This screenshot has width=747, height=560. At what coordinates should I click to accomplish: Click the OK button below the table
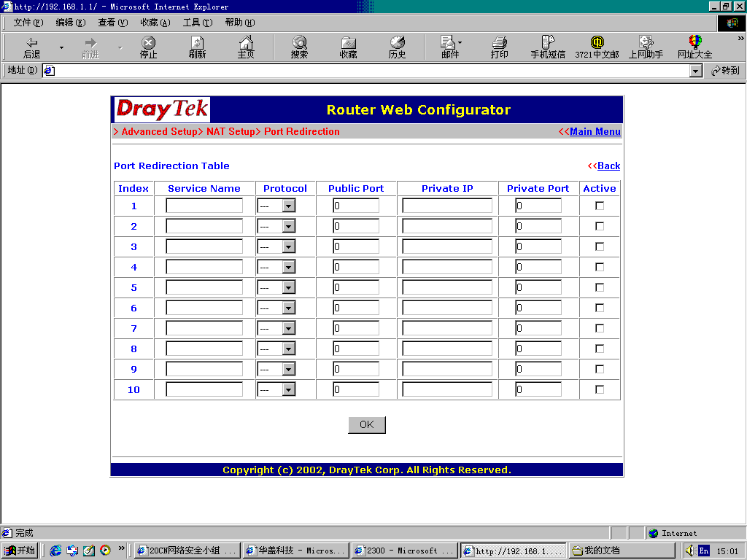[367, 425]
